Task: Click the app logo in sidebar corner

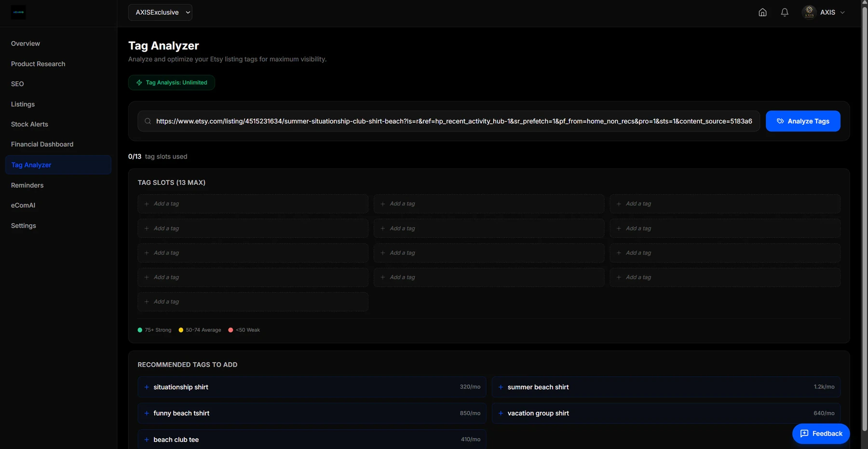Action: [x=18, y=12]
